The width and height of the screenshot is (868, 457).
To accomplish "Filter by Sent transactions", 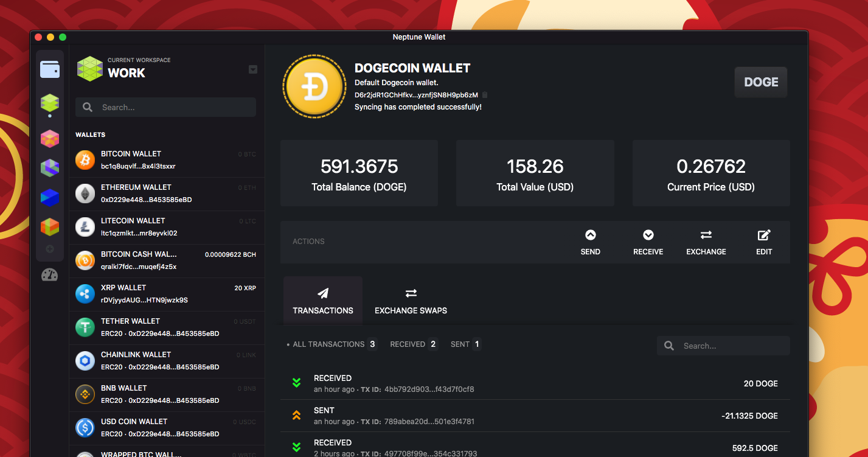I will (466, 344).
